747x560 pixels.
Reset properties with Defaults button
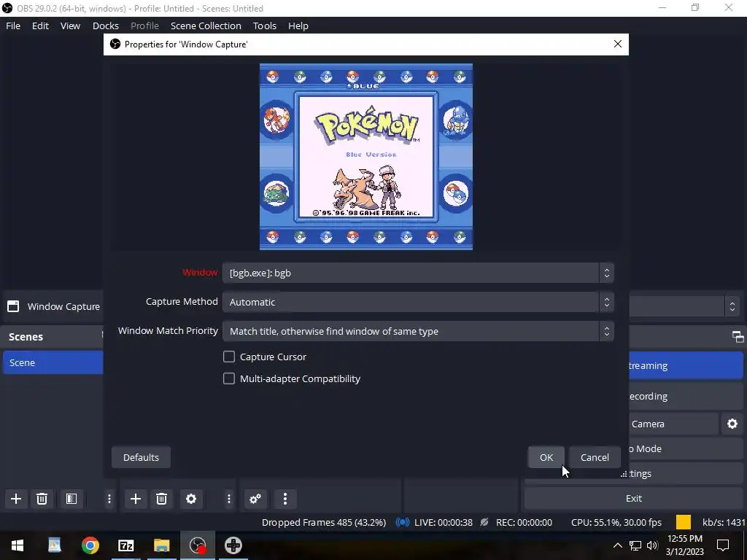141,457
